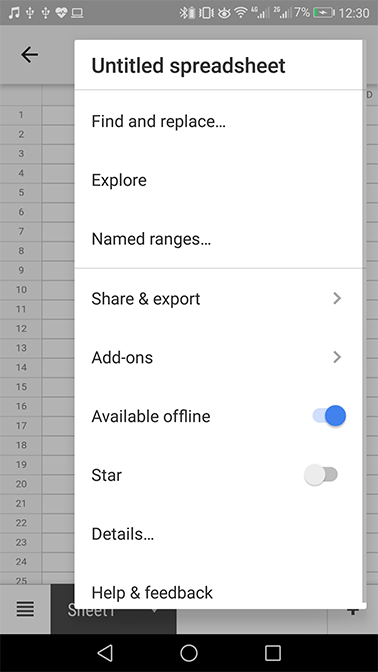Tap the Android back navigation triangle
Viewport: 378px width, 672px height.
105,653
